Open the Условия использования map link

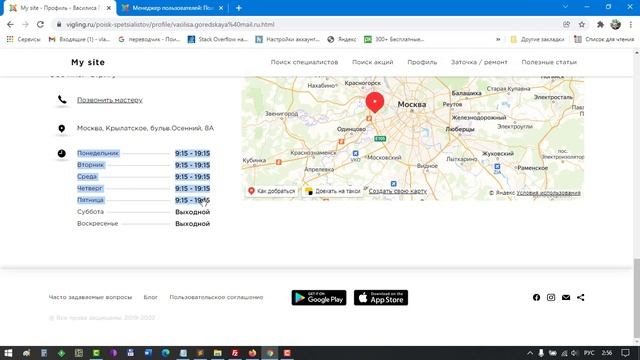pos(549,193)
